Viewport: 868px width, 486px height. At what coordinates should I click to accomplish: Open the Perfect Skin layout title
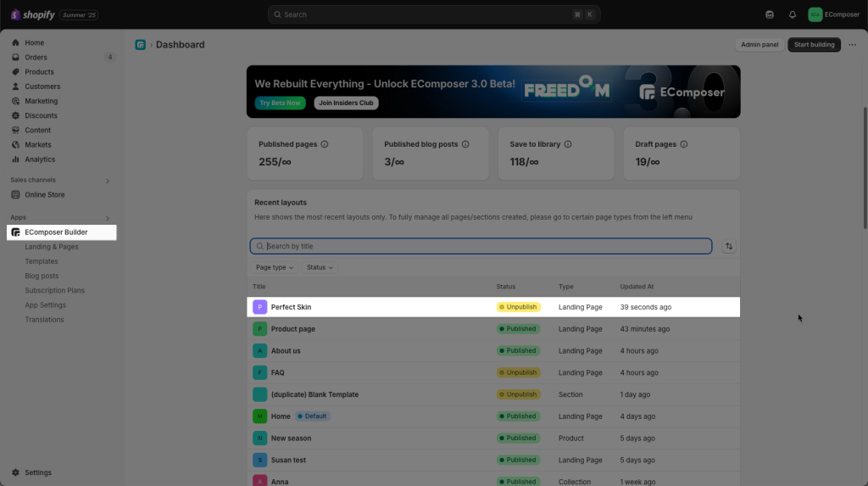(291, 307)
